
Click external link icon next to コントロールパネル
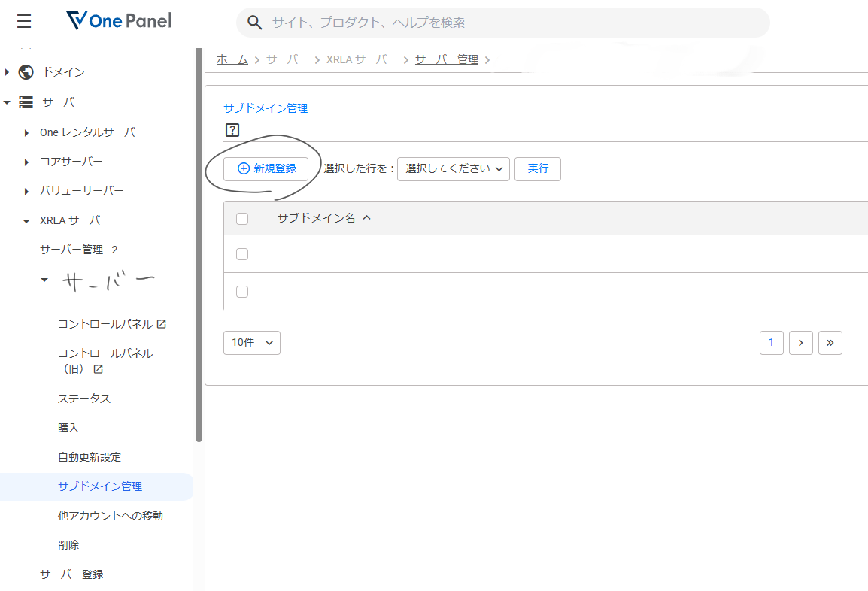[162, 324]
